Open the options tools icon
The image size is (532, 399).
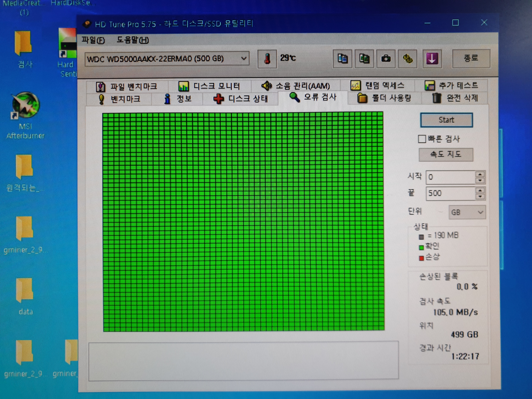(x=407, y=59)
